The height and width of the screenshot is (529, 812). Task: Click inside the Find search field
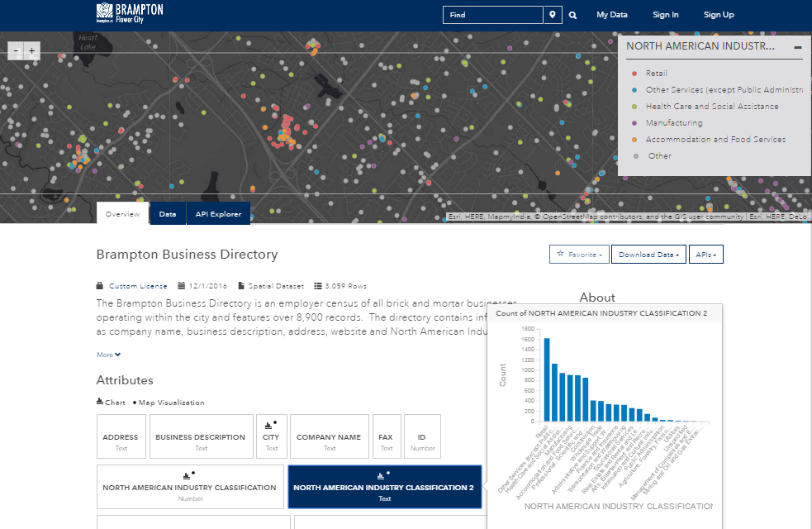(x=492, y=14)
